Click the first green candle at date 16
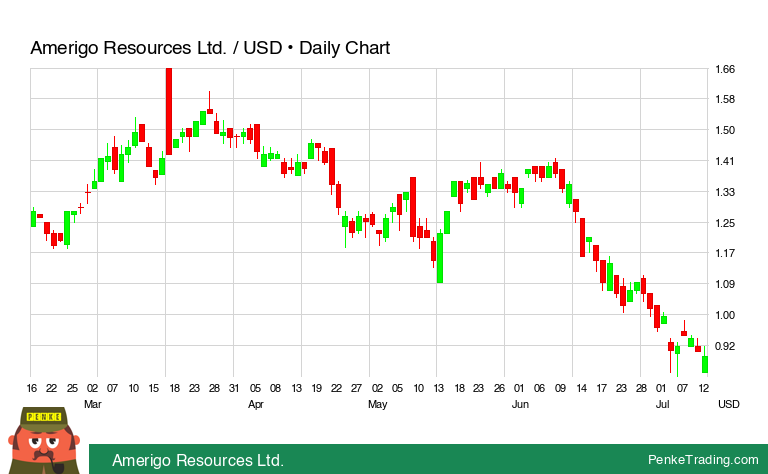The width and height of the screenshot is (768, 474). pyautogui.click(x=33, y=219)
